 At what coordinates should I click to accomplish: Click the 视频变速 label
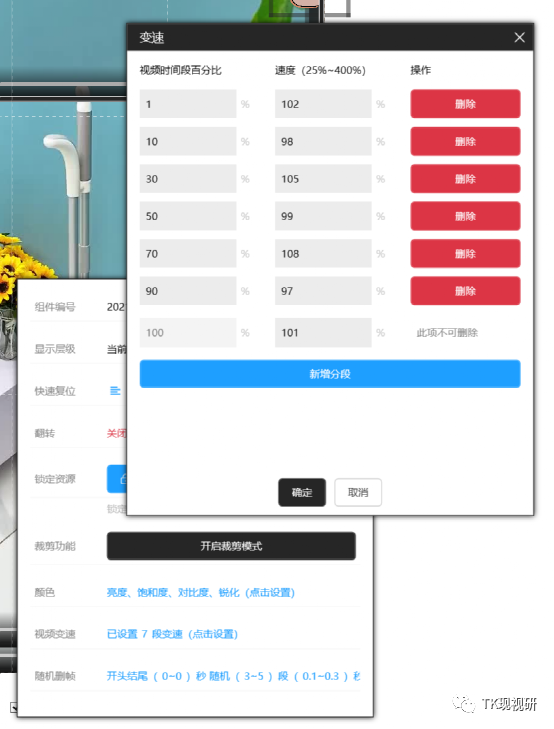point(55,634)
